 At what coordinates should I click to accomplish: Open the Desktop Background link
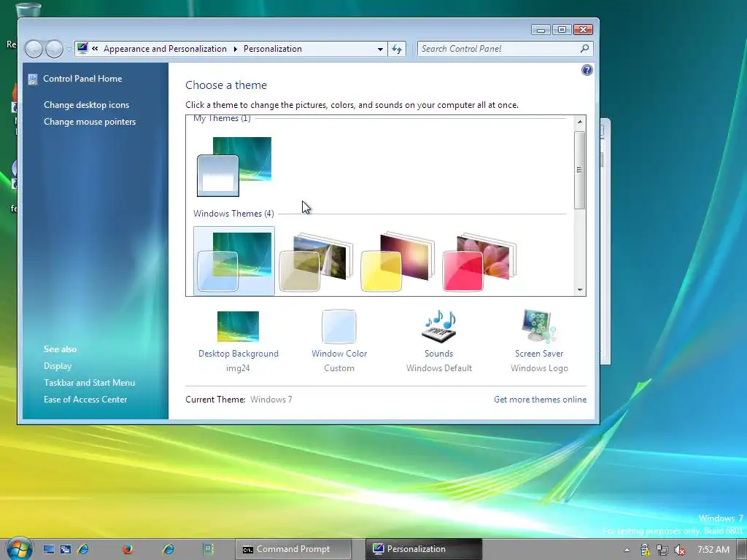coord(239,354)
